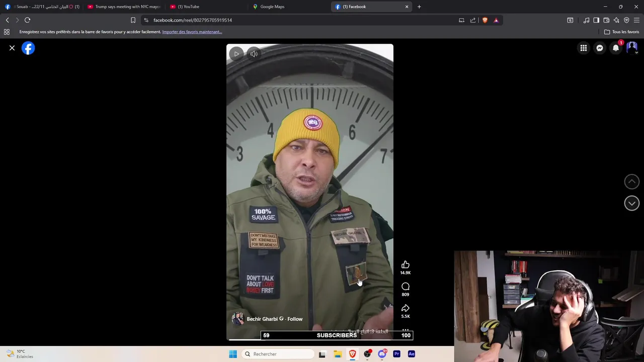Open Bechir Gharbi profile picture
644x362 pixels.
(x=237, y=319)
